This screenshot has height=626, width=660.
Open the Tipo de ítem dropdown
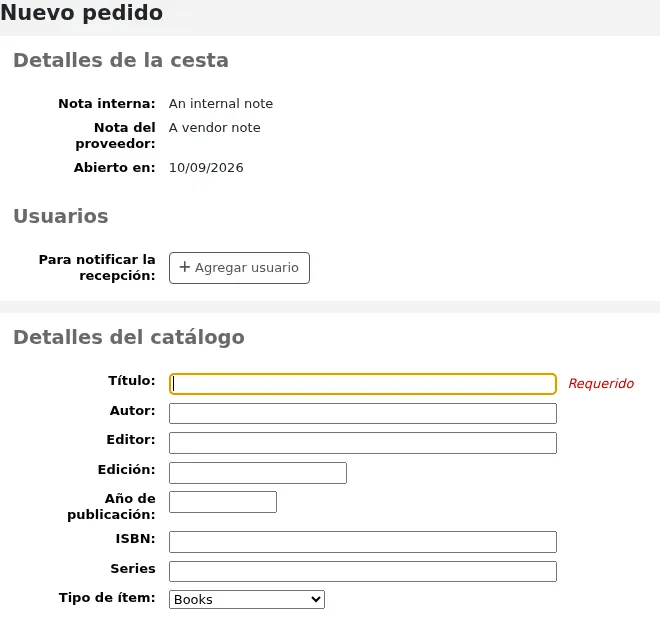(x=247, y=599)
